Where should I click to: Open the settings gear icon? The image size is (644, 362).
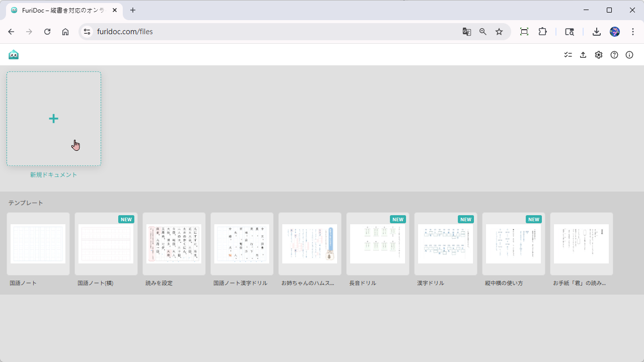(x=599, y=55)
